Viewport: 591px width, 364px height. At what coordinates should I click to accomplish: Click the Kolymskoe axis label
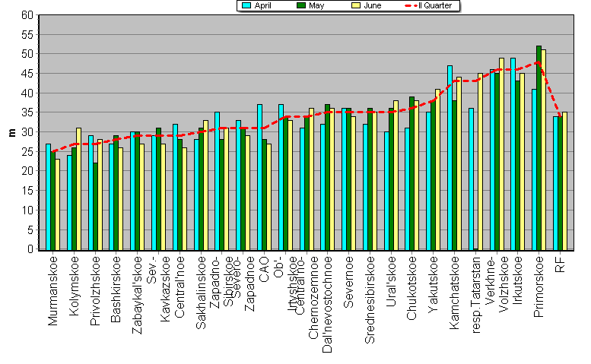click(75, 286)
